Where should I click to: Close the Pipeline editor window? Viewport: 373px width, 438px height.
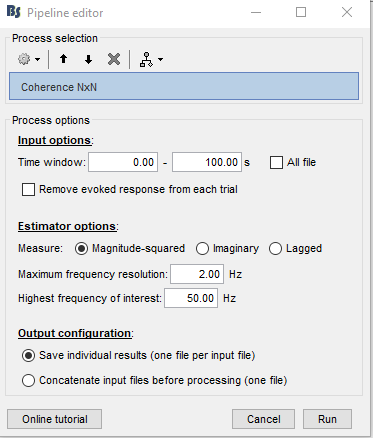(347, 13)
